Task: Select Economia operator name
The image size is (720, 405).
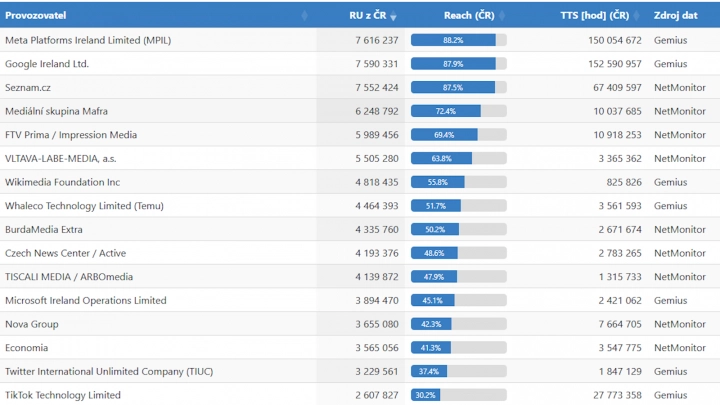Action: [x=26, y=348]
